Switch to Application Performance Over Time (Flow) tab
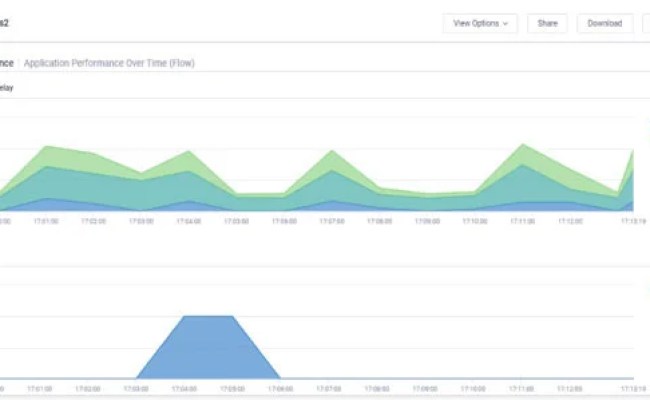The height and width of the screenshot is (400, 650). click(x=109, y=63)
